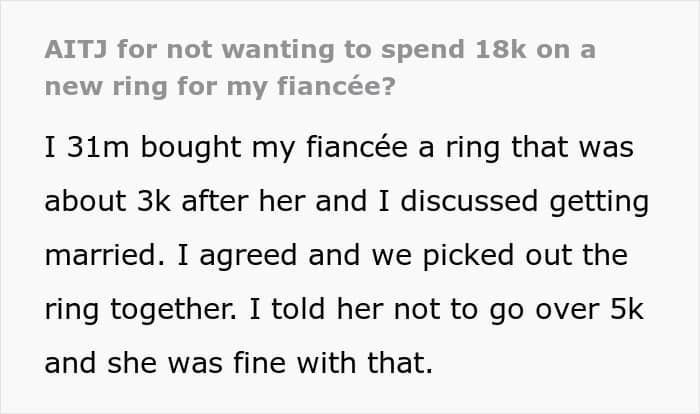This screenshot has width=700, height=414.
Task: Select the word "bought" in the post
Action: [189, 150]
